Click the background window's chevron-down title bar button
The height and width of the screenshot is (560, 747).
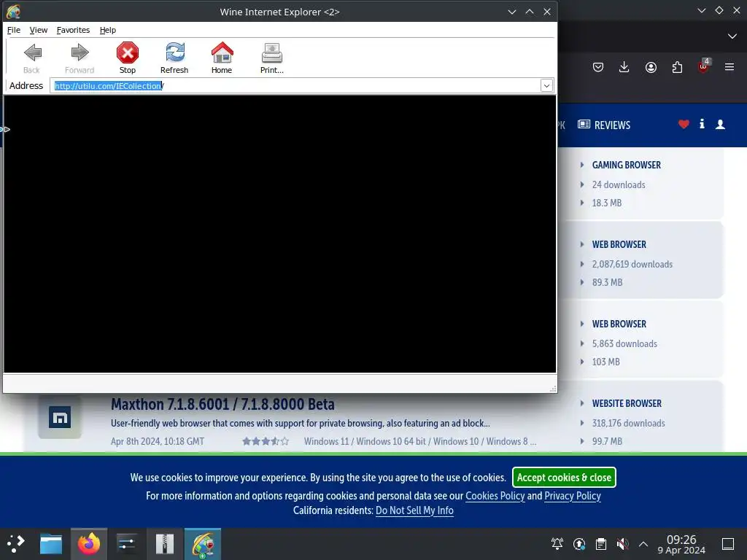pos(701,10)
